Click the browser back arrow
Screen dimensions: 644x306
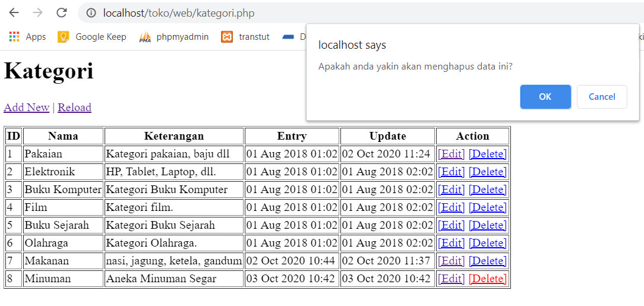[14, 13]
